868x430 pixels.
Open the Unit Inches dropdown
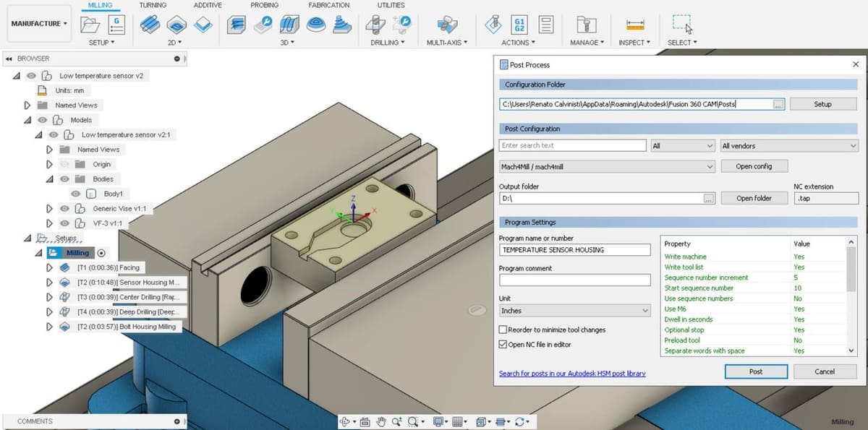(575, 311)
